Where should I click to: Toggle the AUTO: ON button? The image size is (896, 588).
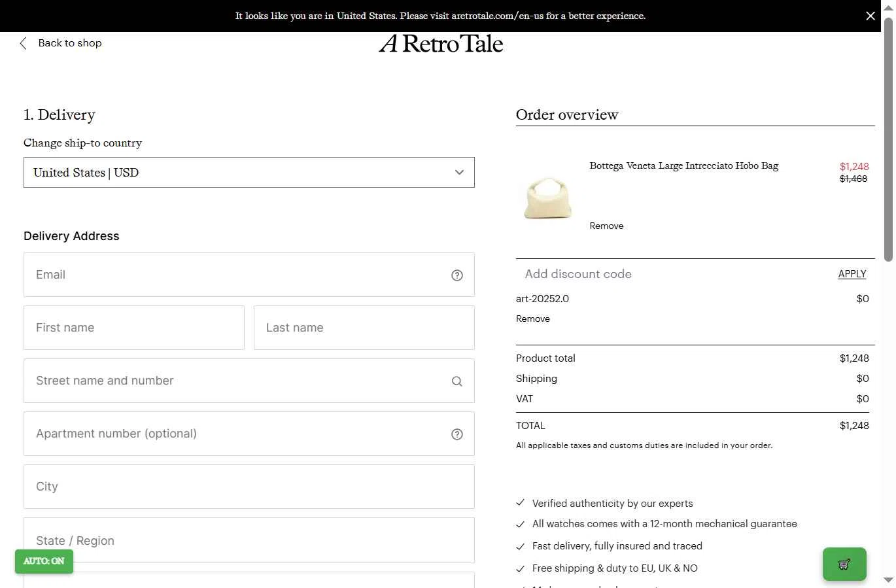pyautogui.click(x=44, y=561)
